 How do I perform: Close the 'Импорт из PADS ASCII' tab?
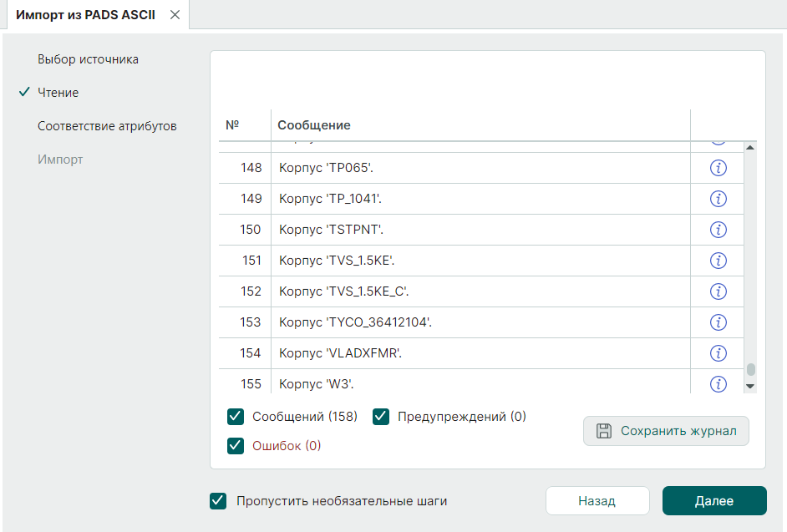pyautogui.click(x=175, y=15)
